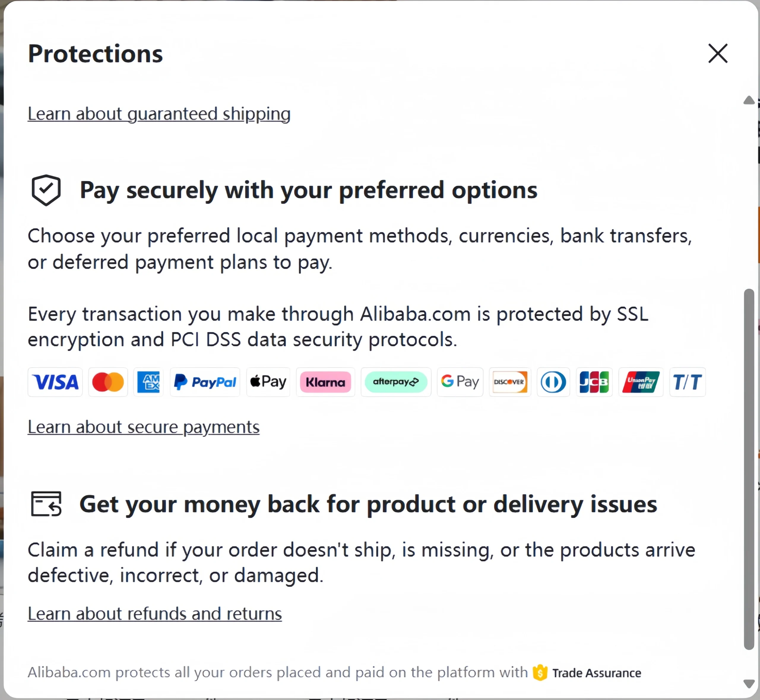Click the T/T bank transfer icon
This screenshot has height=700, width=760.
pos(687,382)
